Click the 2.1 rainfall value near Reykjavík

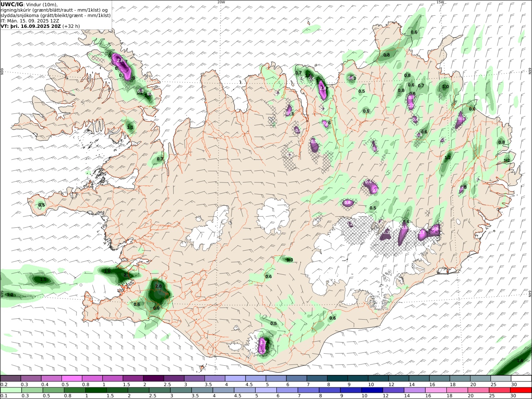click(x=127, y=275)
